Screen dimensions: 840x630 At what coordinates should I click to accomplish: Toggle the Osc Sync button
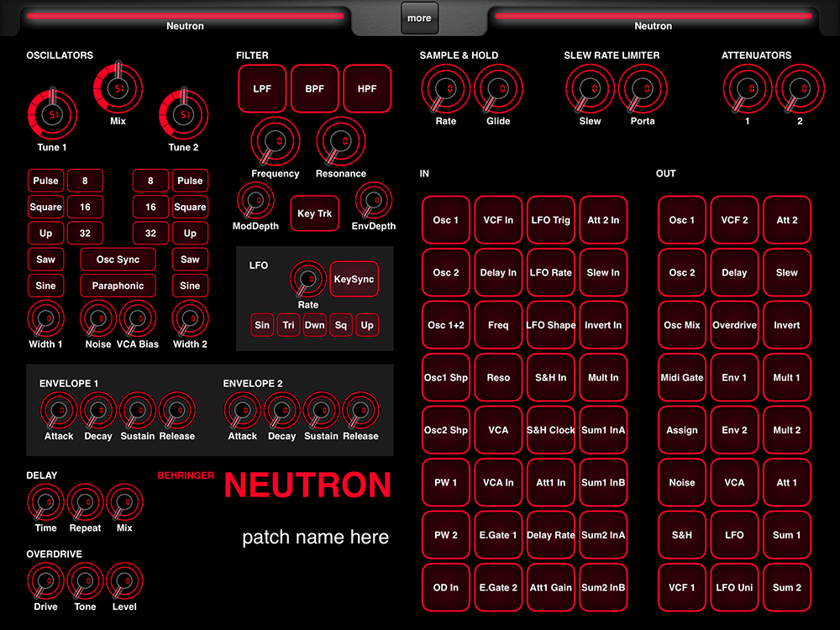(118, 260)
